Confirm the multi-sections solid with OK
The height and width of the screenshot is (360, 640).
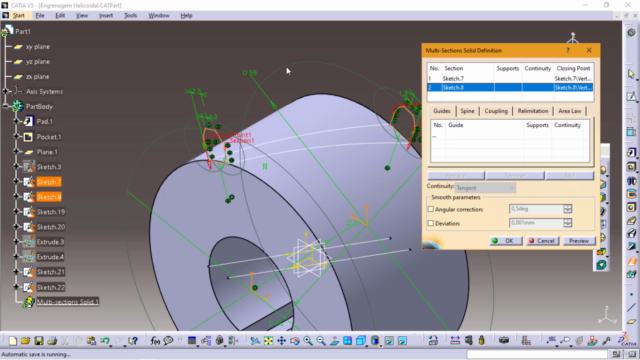click(506, 241)
